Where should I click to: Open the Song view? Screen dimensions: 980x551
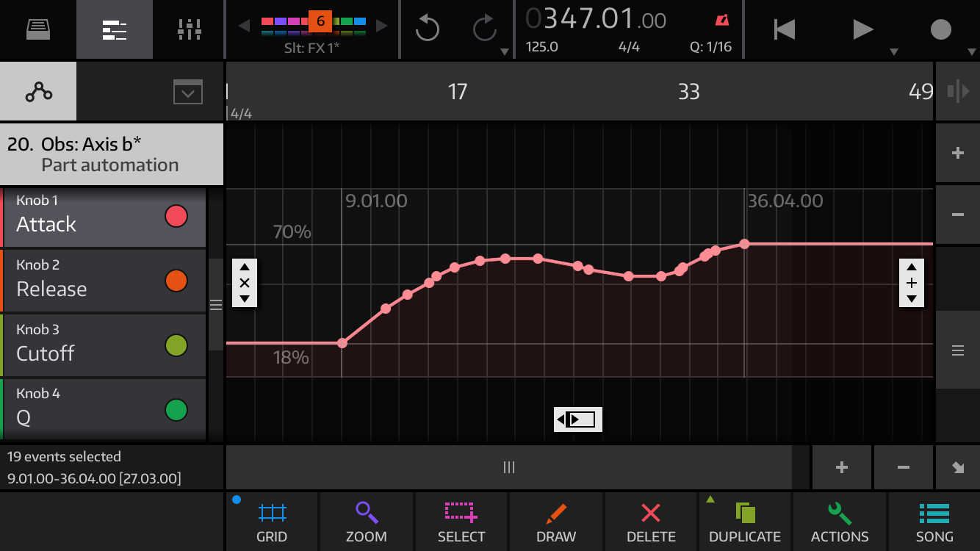point(934,522)
